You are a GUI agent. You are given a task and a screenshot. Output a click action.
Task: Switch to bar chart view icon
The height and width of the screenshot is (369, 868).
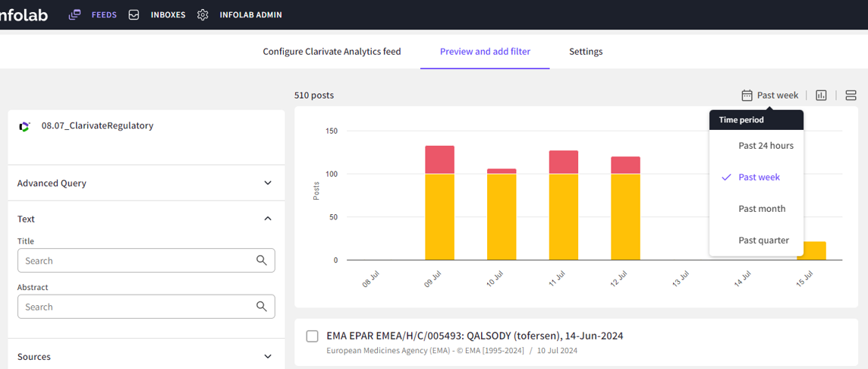[x=821, y=95]
